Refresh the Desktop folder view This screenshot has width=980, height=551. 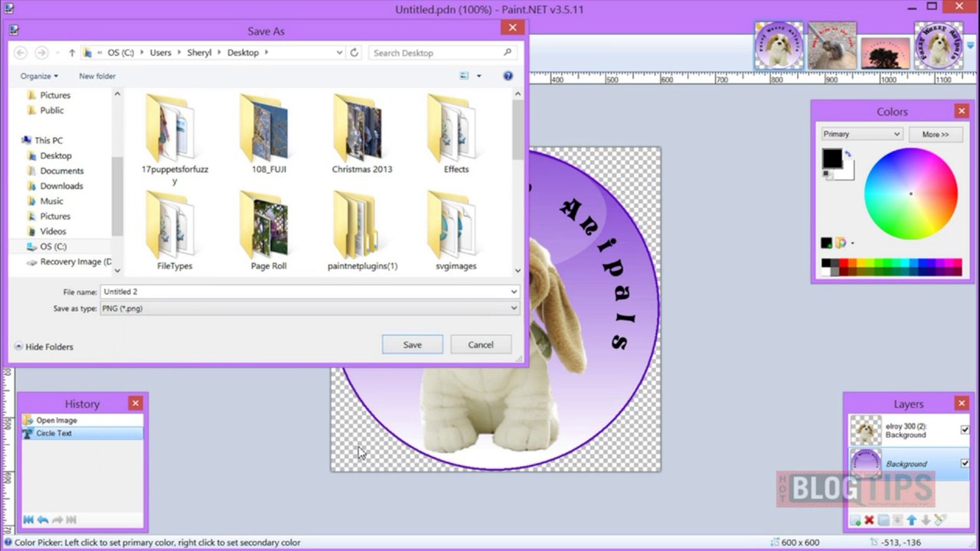(x=354, y=53)
